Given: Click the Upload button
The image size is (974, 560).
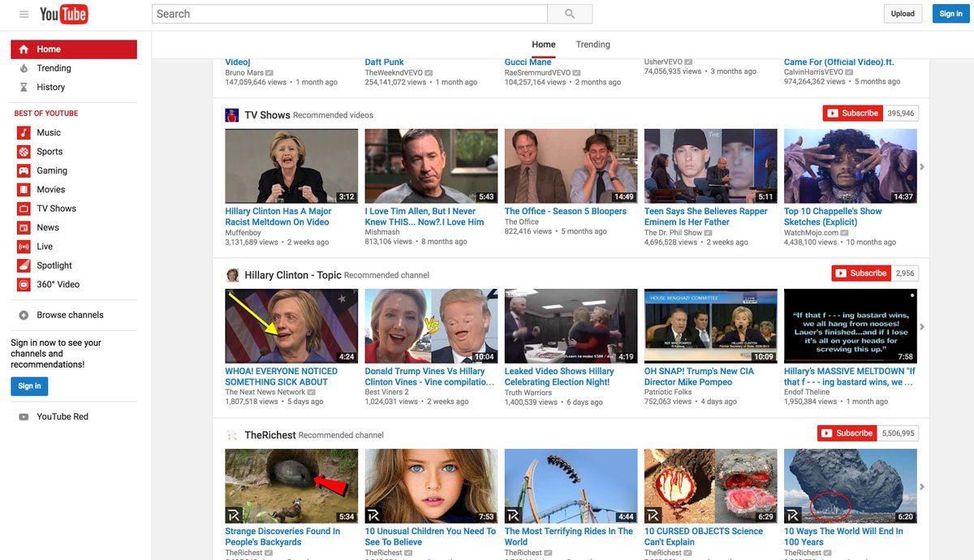Looking at the screenshot, I should (903, 14).
